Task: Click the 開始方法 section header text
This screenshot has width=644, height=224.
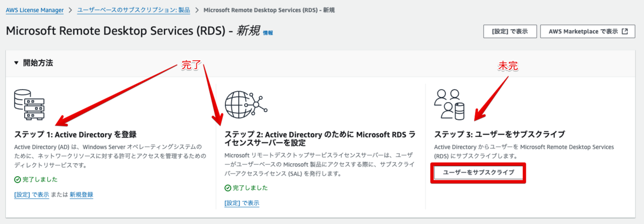Action: point(38,63)
